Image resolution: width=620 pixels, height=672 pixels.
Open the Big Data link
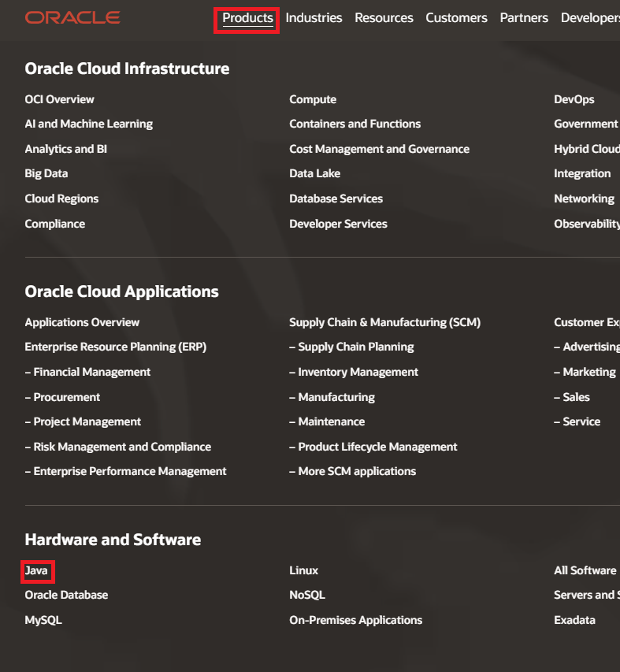pyautogui.click(x=46, y=173)
